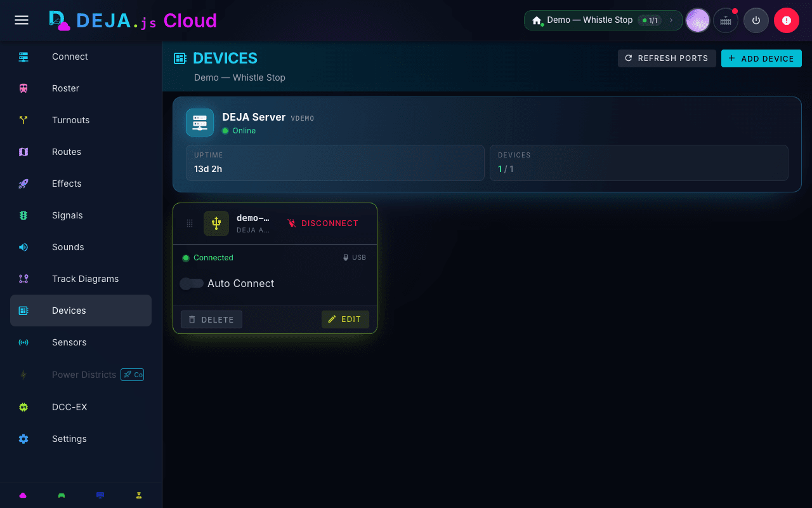Click the blue monitor icon in the sidebar footer
The image size is (812, 508).
tap(100, 495)
